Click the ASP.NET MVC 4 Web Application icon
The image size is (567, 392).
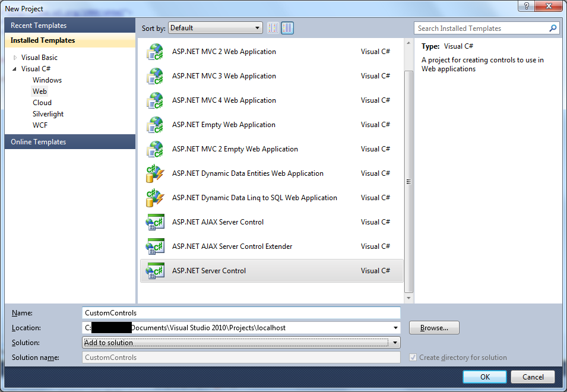click(155, 100)
